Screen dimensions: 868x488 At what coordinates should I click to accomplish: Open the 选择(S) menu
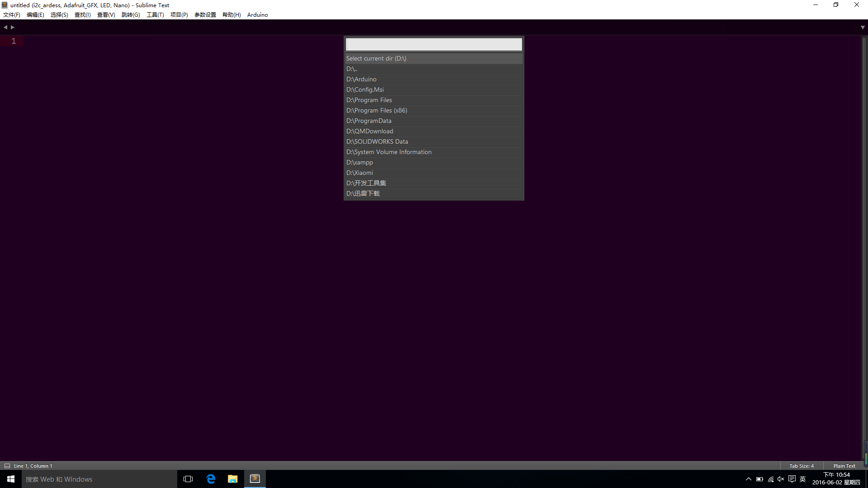59,14
